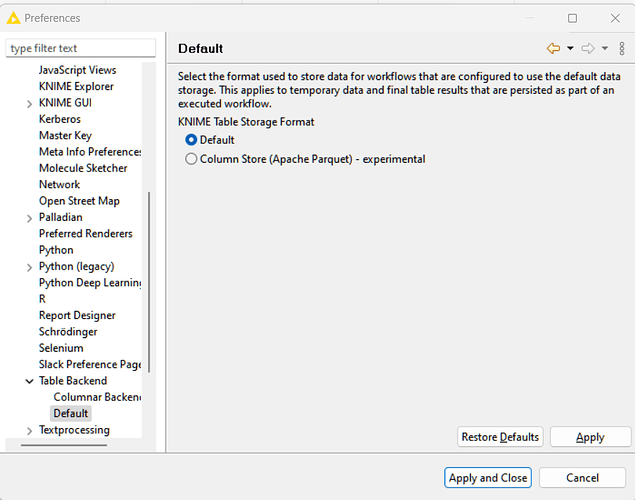Open Python preferences page
The height and width of the screenshot is (500, 635).
pyautogui.click(x=56, y=250)
